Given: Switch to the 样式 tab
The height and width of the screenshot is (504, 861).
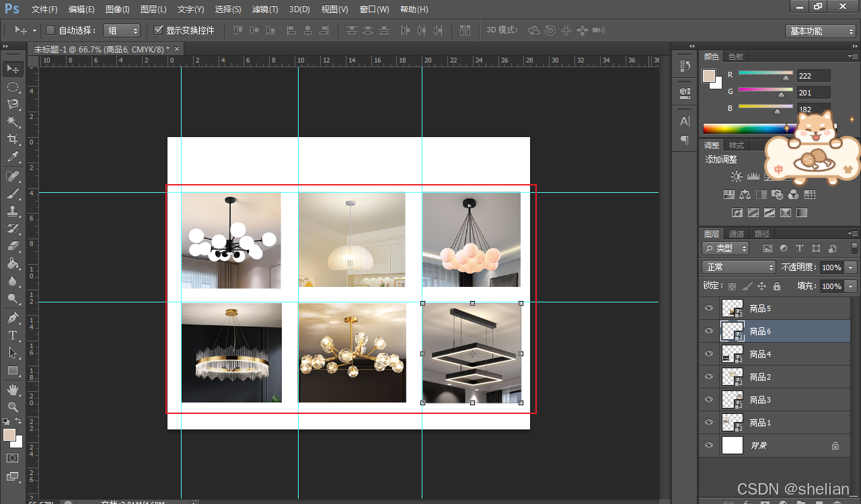Looking at the screenshot, I should coord(737,145).
